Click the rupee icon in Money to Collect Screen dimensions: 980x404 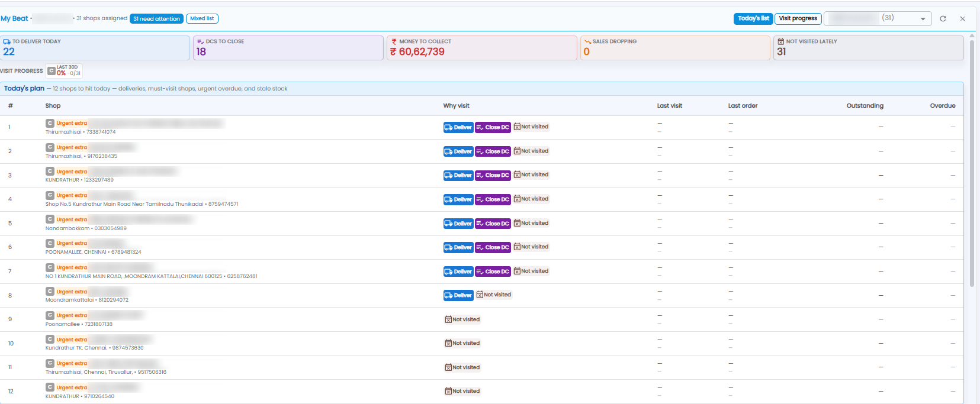tap(394, 41)
